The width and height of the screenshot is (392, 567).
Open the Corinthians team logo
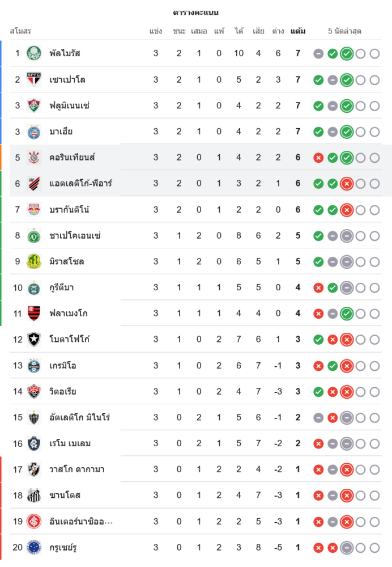click(x=34, y=158)
